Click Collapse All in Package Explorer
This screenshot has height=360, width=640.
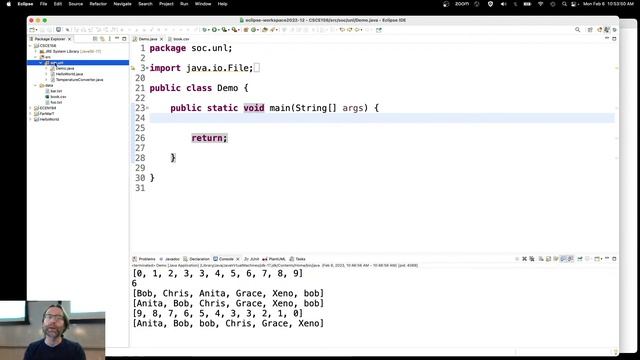coord(95,39)
